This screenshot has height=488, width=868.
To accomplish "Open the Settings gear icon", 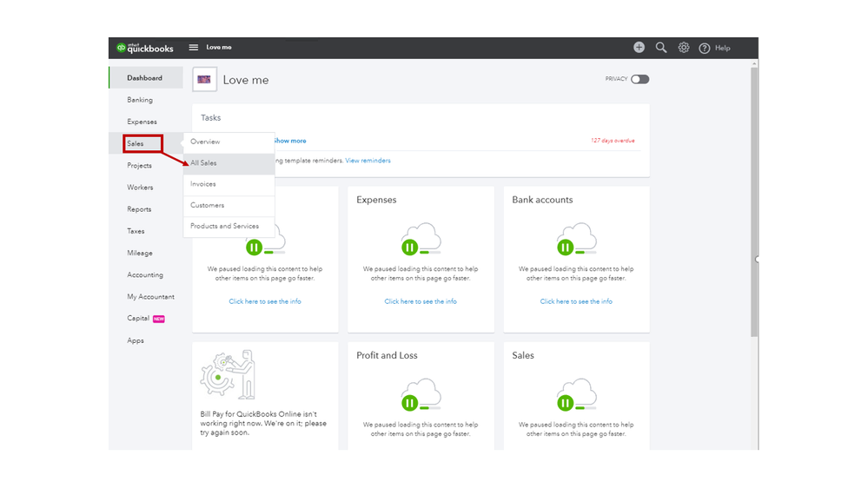I will 684,48.
